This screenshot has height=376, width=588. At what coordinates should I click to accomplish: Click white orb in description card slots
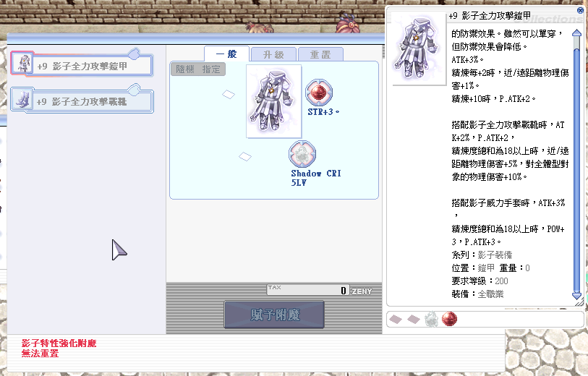coord(431,318)
